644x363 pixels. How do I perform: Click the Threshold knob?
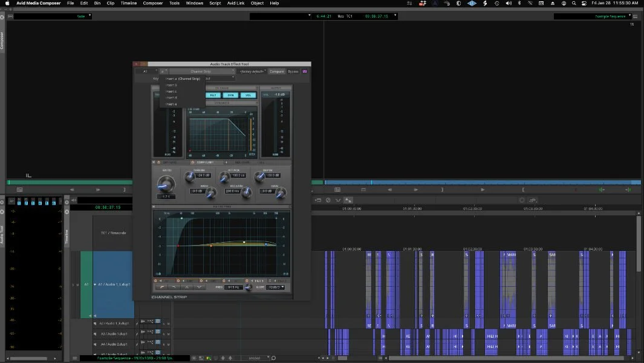pos(190,177)
